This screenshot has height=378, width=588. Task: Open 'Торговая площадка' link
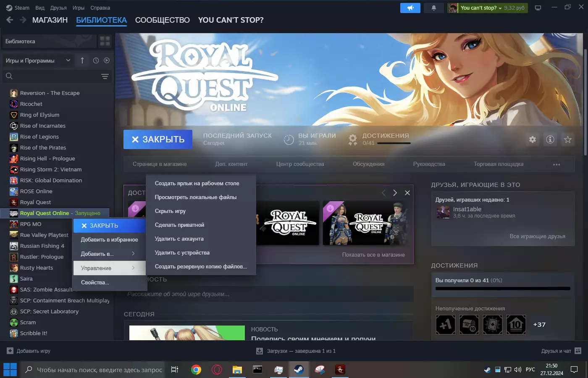point(499,164)
